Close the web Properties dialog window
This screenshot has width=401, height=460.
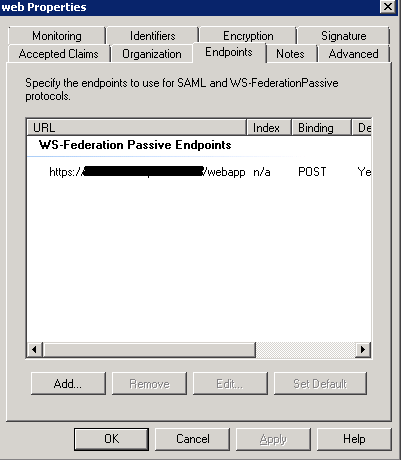click(388, 7)
